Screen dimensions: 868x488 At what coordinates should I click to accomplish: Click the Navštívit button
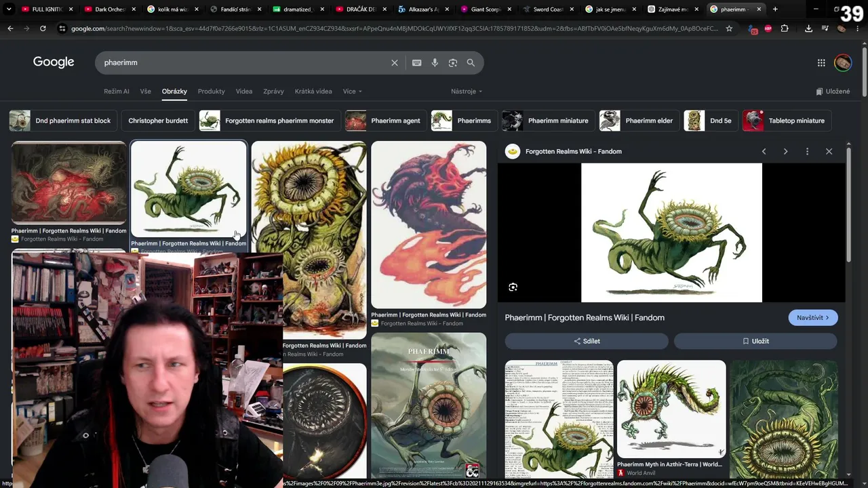(813, 318)
